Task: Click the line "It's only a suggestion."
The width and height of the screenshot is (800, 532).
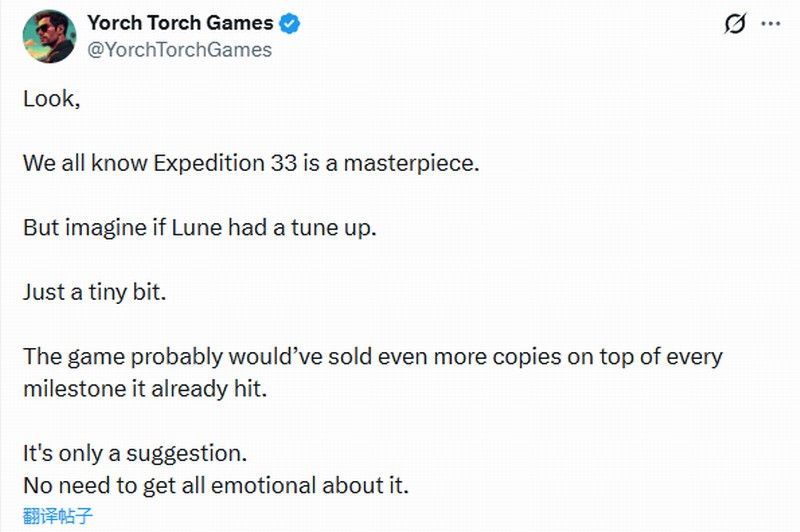Action: tap(134, 453)
